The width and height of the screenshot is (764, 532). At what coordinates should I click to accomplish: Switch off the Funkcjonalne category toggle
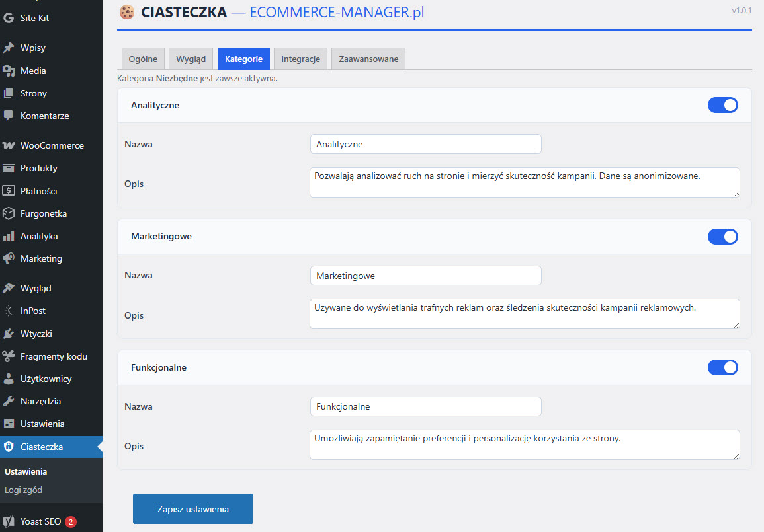point(722,367)
